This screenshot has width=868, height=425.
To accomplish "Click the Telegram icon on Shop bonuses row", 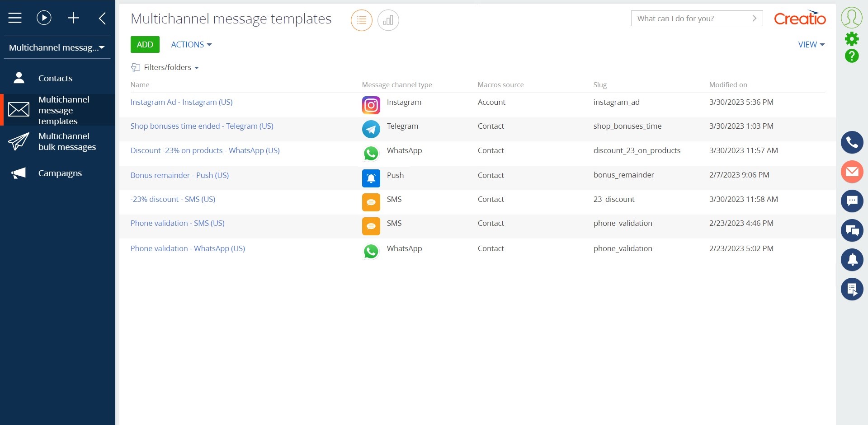I will click(x=371, y=129).
